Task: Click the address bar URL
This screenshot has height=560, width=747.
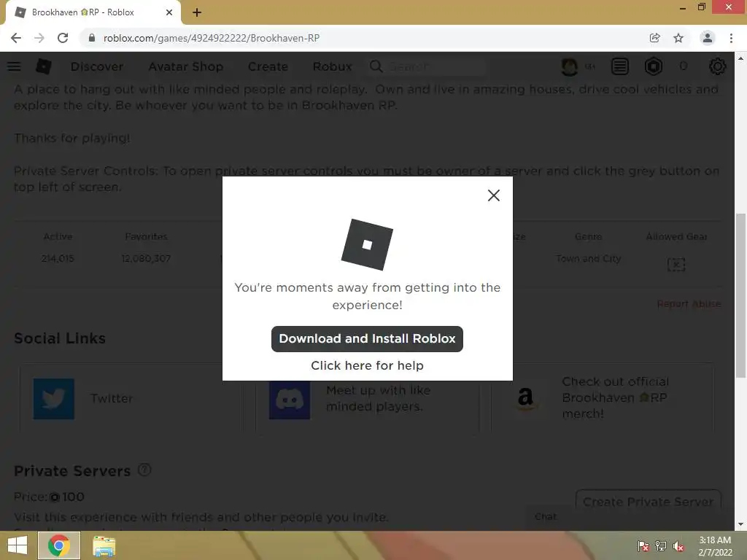Action: tap(211, 38)
